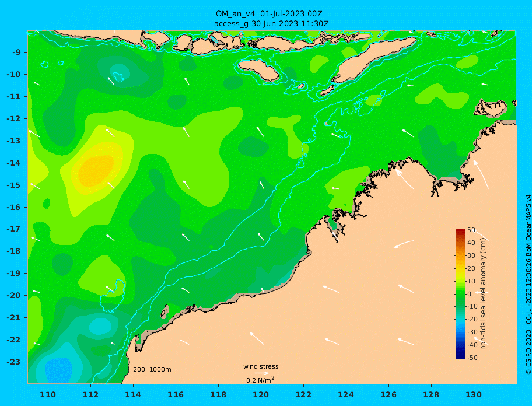Click the '-15' latitude axis label
The image size is (532, 406).
[13, 185]
